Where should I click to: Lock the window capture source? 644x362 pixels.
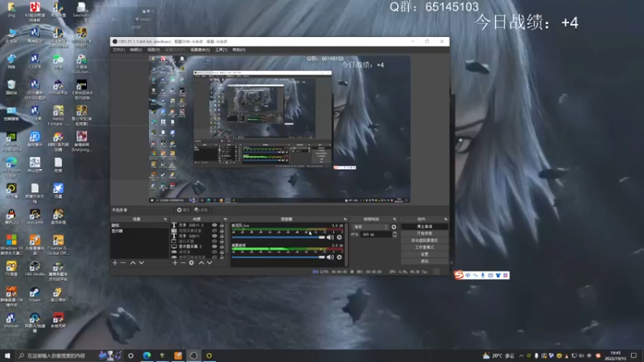point(222,241)
